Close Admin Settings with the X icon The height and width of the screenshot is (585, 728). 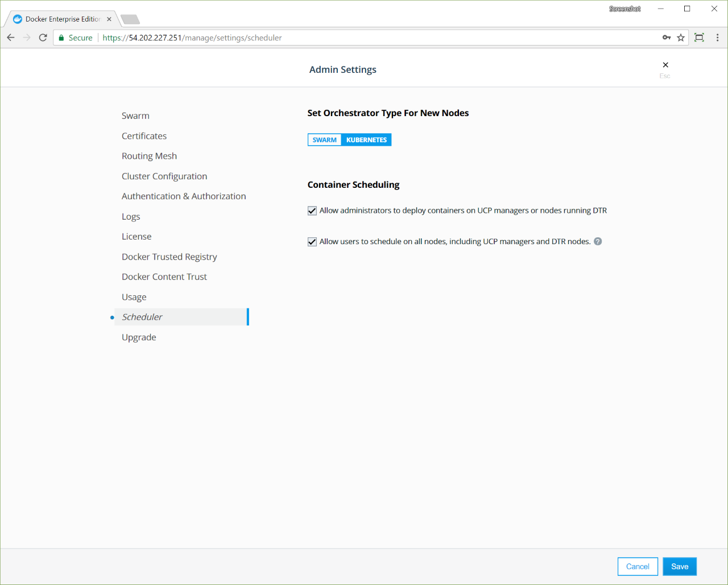pos(665,65)
